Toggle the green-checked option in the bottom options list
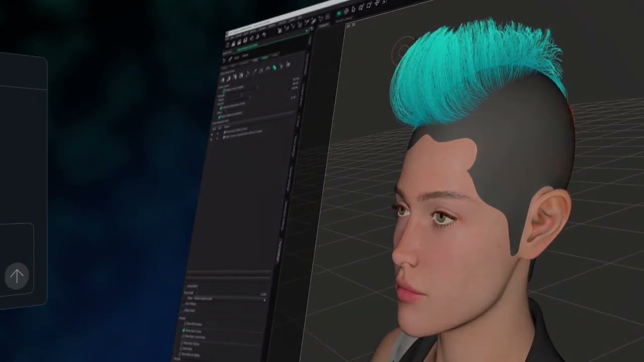644x362 pixels. [184, 330]
